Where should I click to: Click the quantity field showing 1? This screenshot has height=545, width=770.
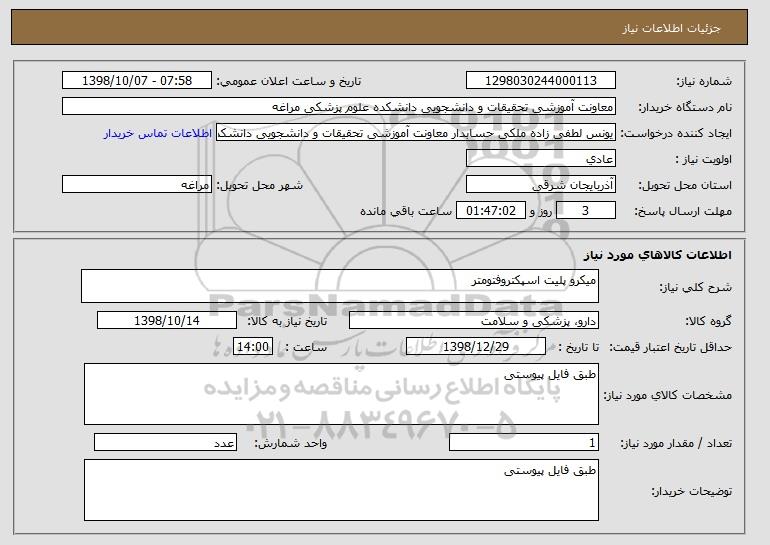(524, 442)
